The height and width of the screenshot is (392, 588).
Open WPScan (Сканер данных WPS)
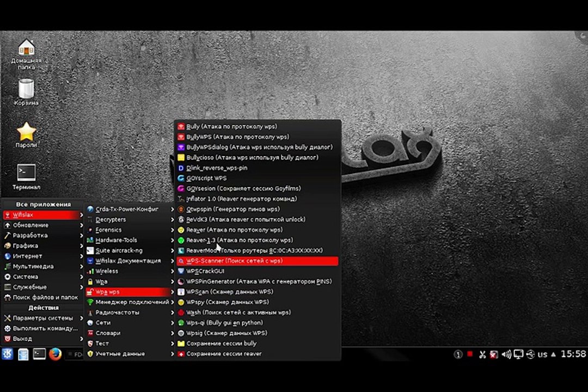coord(258,291)
